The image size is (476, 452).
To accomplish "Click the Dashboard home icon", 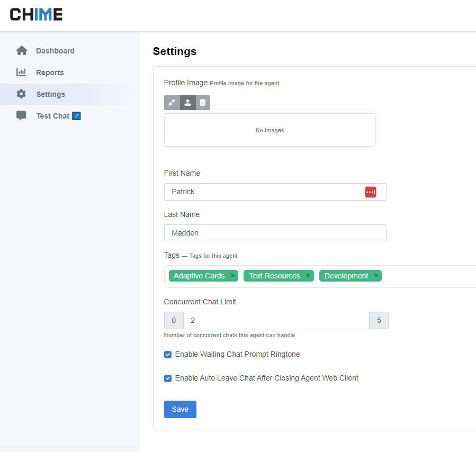I will point(22,51).
